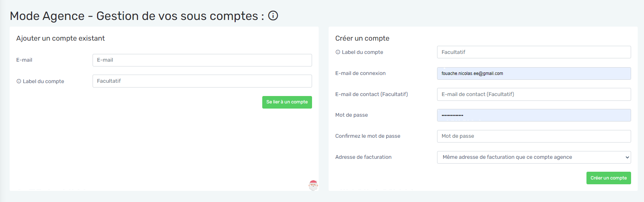
Task: Click the 'Confirmez le mot de passe' label
Action: coord(368,136)
